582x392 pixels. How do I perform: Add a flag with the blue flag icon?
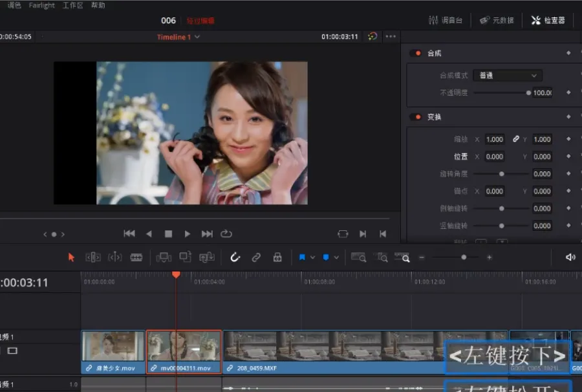pyautogui.click(x=302, y=257)
